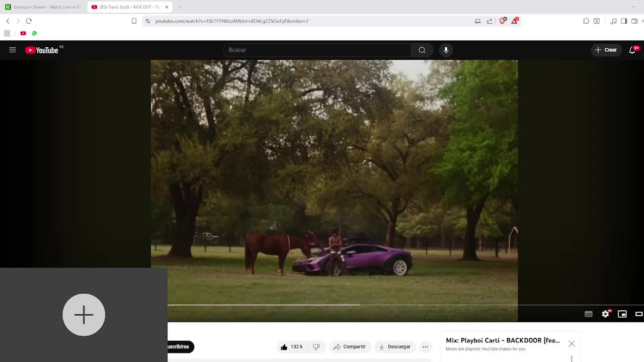Bookmark this page with bookmark icon
The image size is (644, 362).
pyautogui.click(x=134, y=21)
